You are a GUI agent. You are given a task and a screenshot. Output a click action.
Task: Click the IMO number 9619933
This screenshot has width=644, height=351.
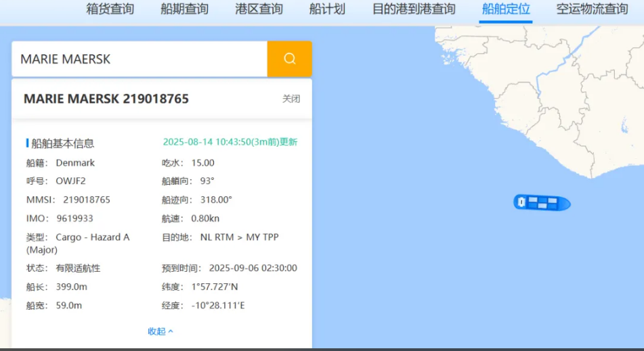point(74,218)
